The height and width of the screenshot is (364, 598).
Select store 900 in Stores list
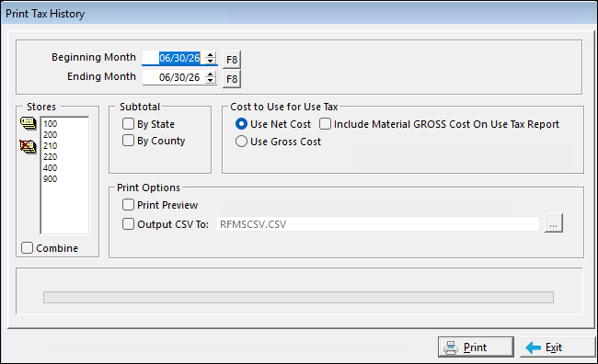tap(51, 179)
